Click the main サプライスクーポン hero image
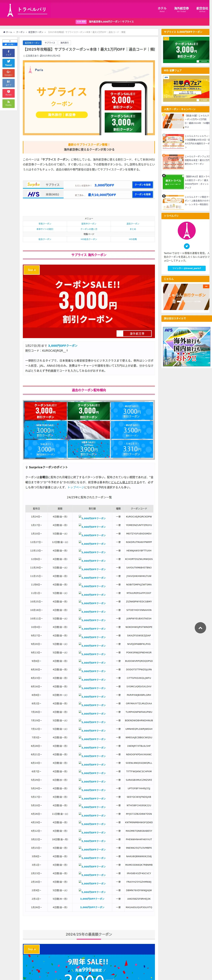This screenshot has width=212, height=980. (x=89, y=98)
